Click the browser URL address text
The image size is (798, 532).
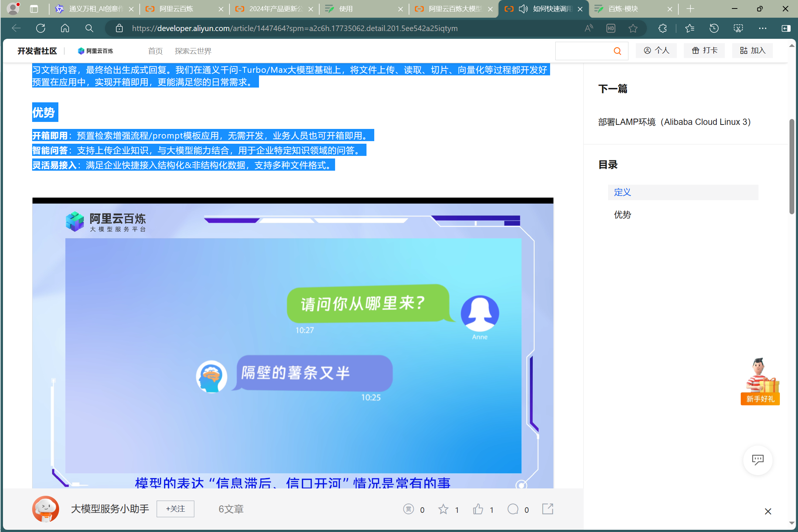(x=295, y=28)
